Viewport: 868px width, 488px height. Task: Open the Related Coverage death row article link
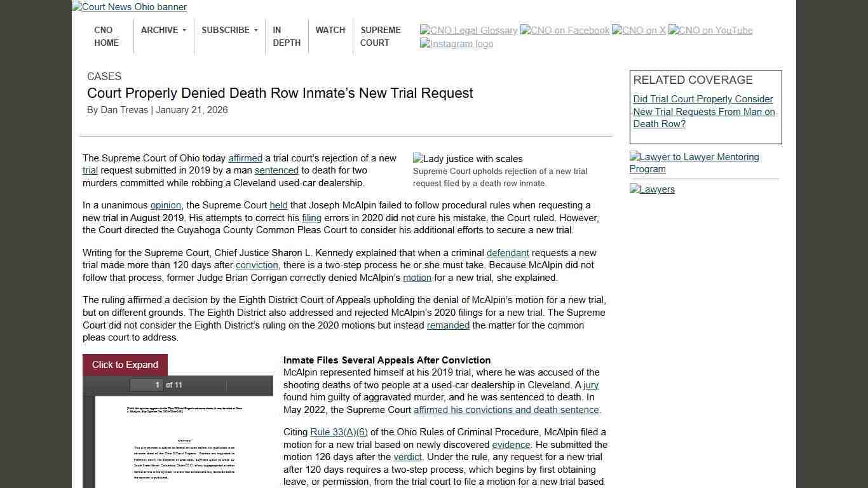(703, 111)
